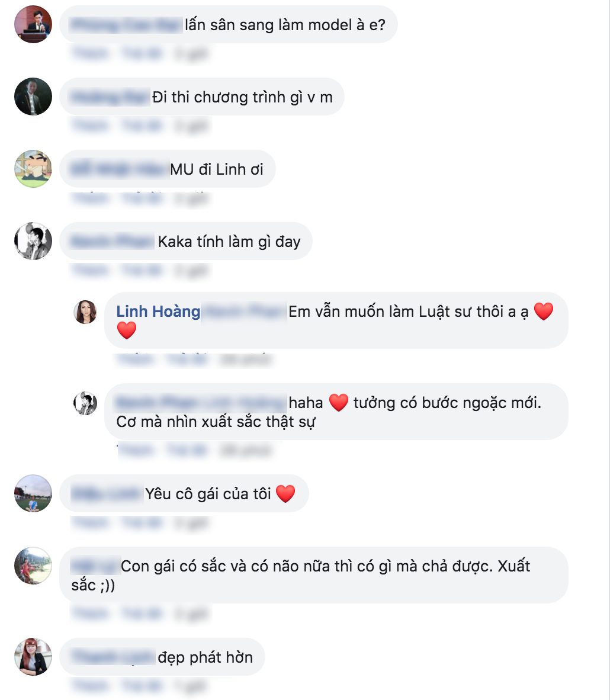Open the Linh Hoàng profile name link
The height and width of the screenshot is (700, 610).
coord(158,311)
